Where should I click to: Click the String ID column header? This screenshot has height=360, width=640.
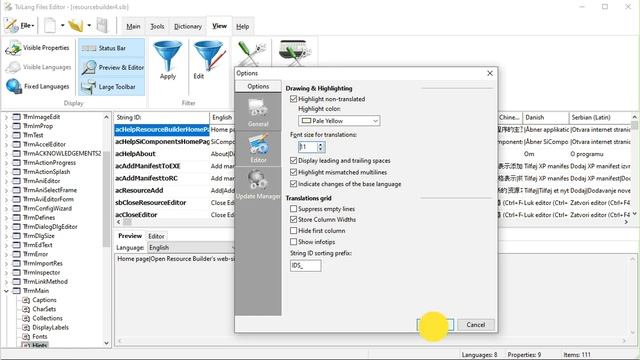(162, 117)
